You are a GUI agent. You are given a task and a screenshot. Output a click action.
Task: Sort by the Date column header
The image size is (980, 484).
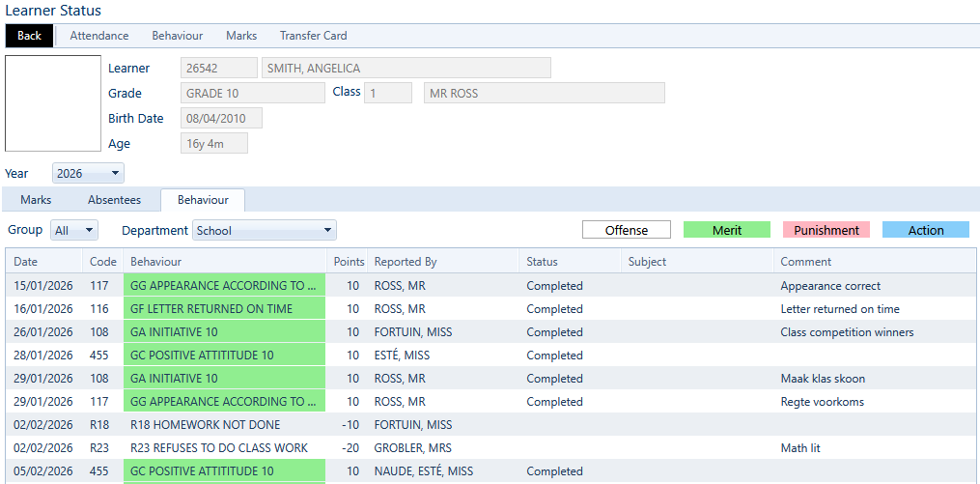pos(44,262)
